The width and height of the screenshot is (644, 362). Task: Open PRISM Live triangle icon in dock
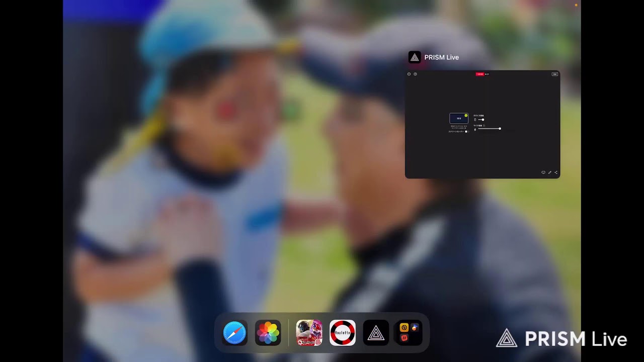(x=376, y=333)
